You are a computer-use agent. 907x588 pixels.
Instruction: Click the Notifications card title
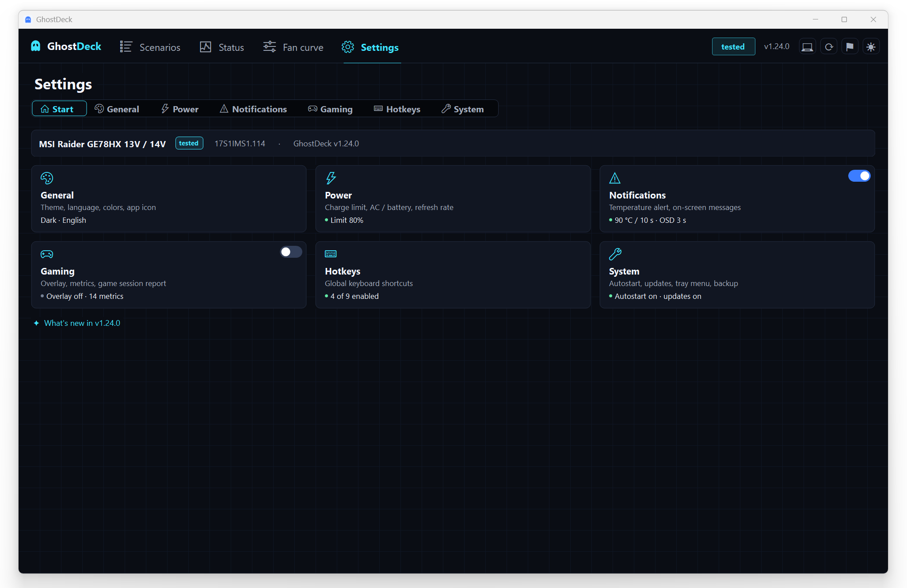(x=637, y=195)
